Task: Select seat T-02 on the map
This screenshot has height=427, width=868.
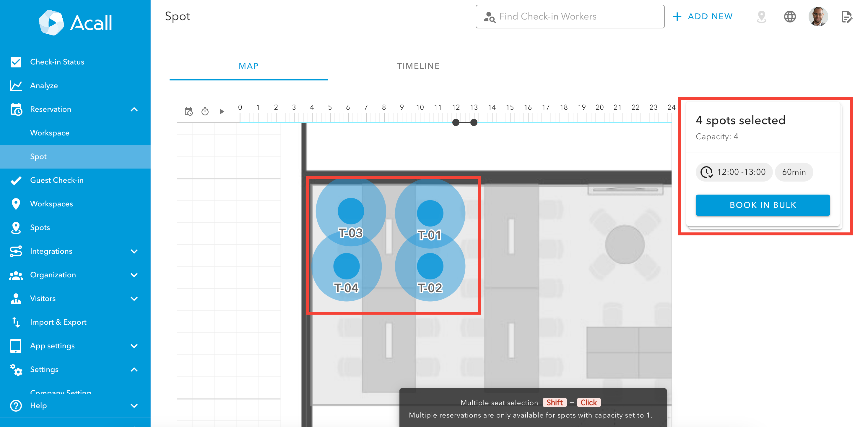Action: click(x=430, y=266)
